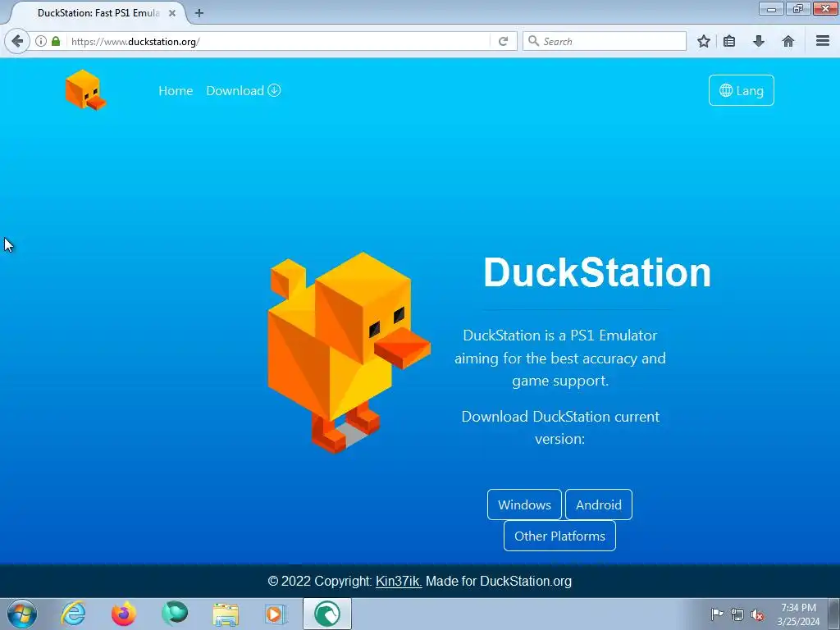Click the Show desktop strip after the clock
This screenshot has width=840, height=630.
834,614
